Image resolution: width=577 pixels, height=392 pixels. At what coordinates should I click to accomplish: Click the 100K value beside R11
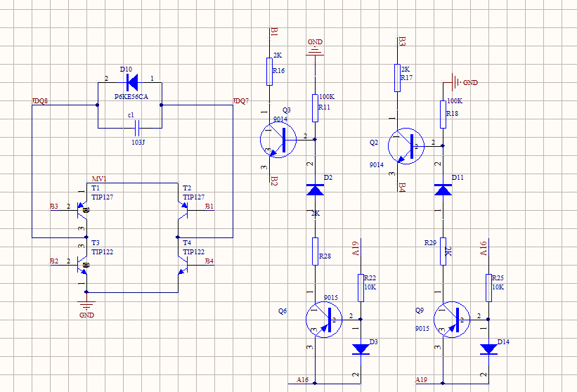pyautogui.click(x=327, y=97)
